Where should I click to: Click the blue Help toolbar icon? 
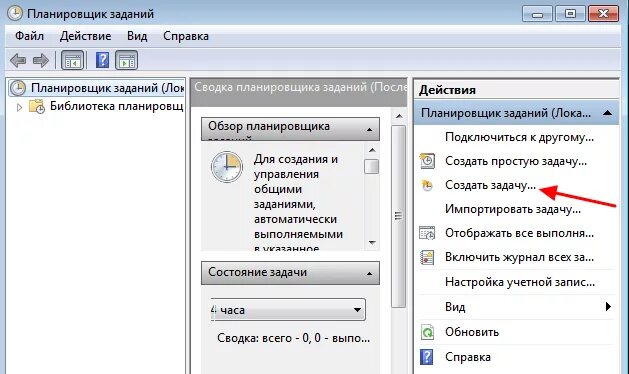click(x=102, y=60)
